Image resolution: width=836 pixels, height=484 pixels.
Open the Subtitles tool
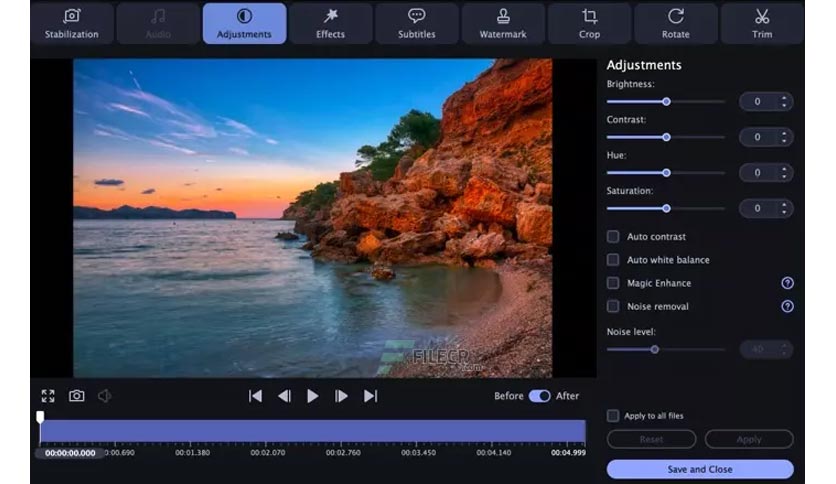[x=416, y=24]
